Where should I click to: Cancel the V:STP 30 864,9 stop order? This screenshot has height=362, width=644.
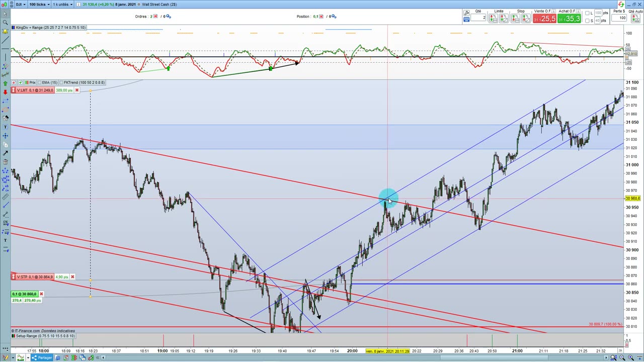pos(72,277)
